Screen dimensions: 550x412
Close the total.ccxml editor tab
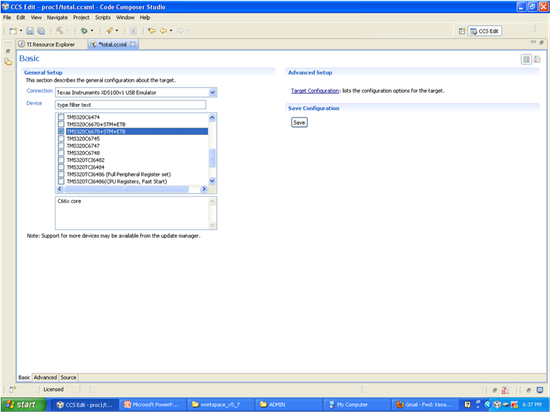click(x=133, y=44)
